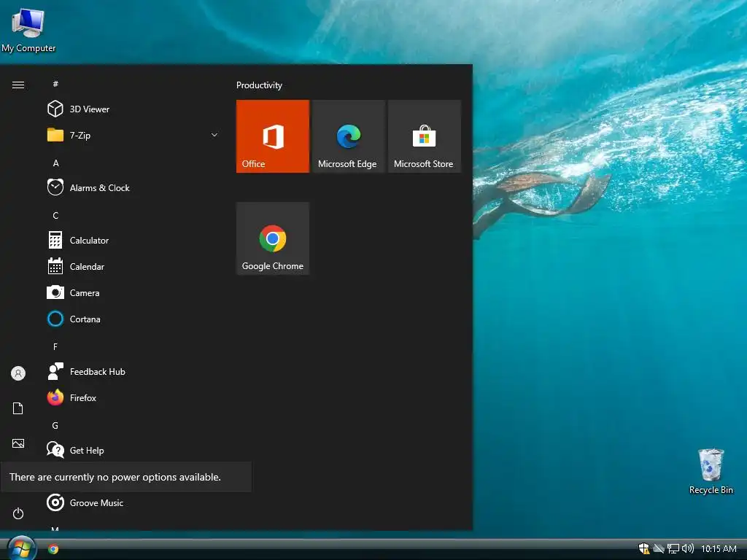Open the Get Help app icon
The image size is (747, 560).
coord(55,450)
